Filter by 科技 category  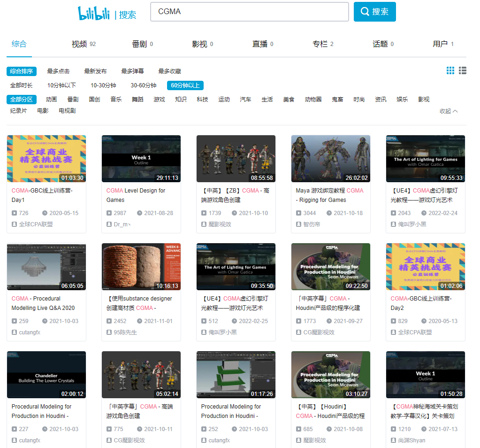[202, 99]
